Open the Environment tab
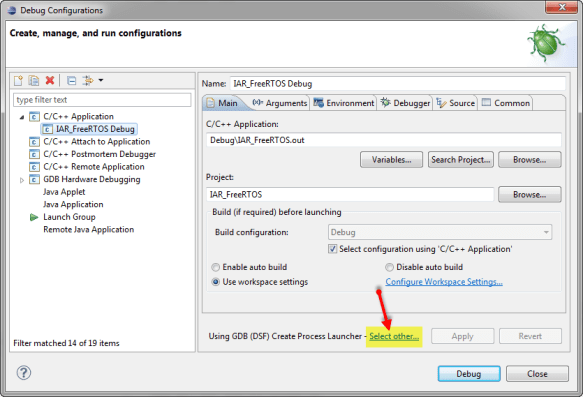This screenshot has width=583, height=397. tap(344, 103)
